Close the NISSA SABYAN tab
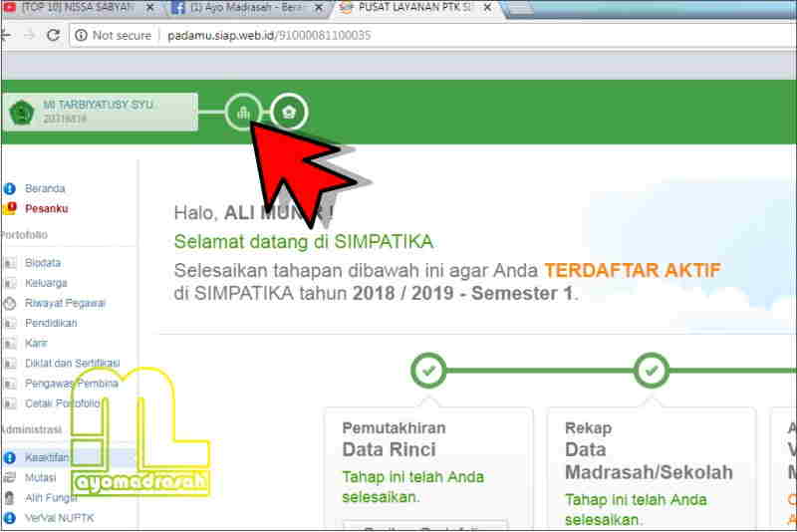Screen dimensions: 797x532 (150, 8)
